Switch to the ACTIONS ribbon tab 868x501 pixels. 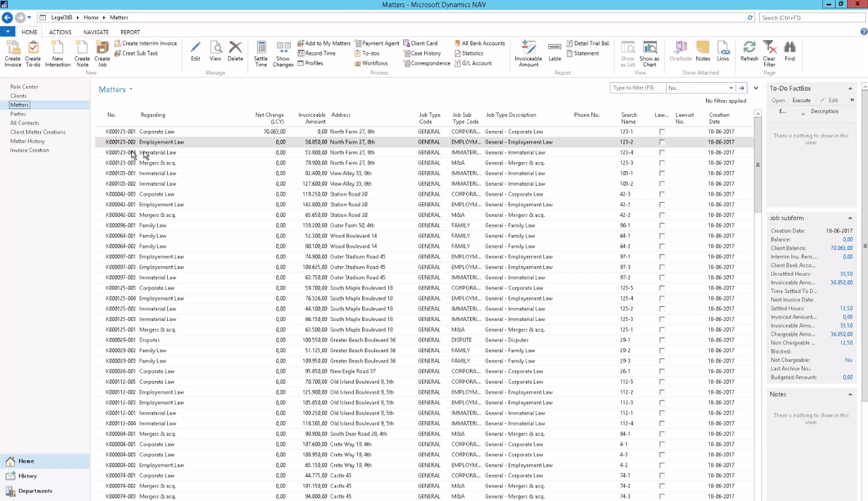pos(61,32)
